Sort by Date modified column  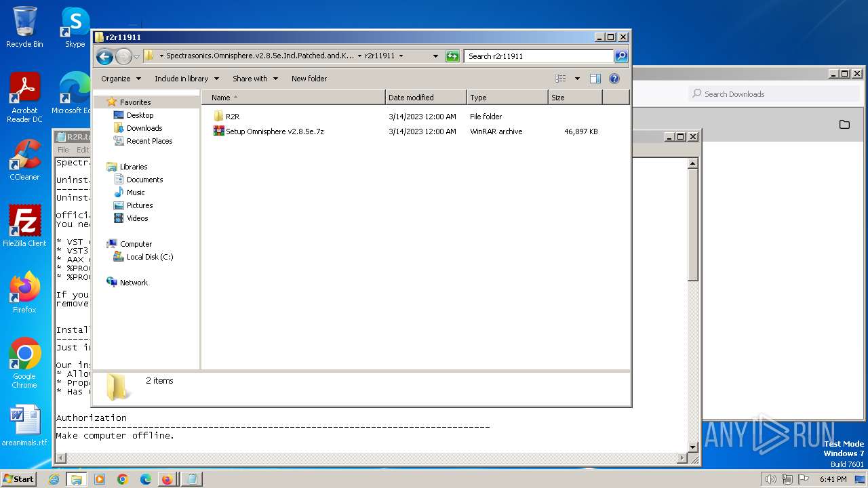426,98
